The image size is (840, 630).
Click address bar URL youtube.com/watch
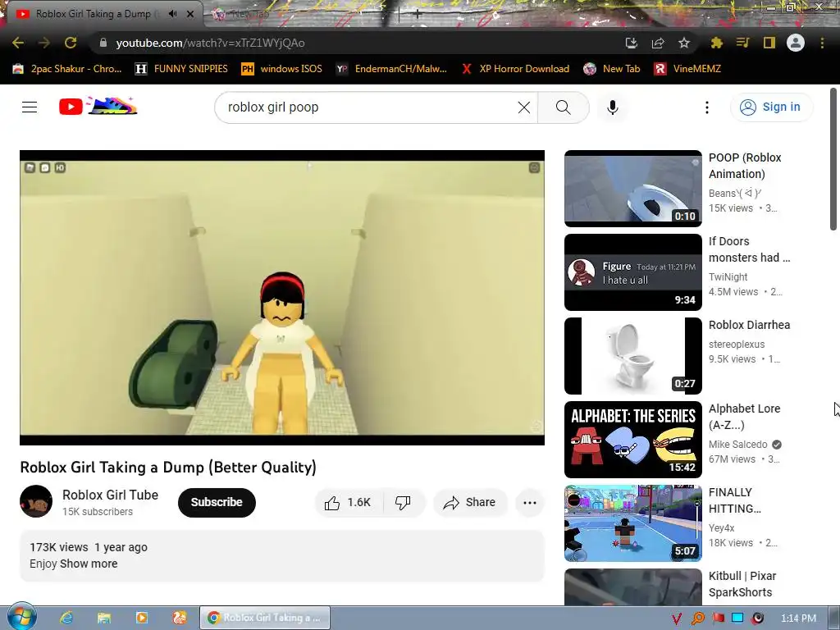[x=210, y=43]
